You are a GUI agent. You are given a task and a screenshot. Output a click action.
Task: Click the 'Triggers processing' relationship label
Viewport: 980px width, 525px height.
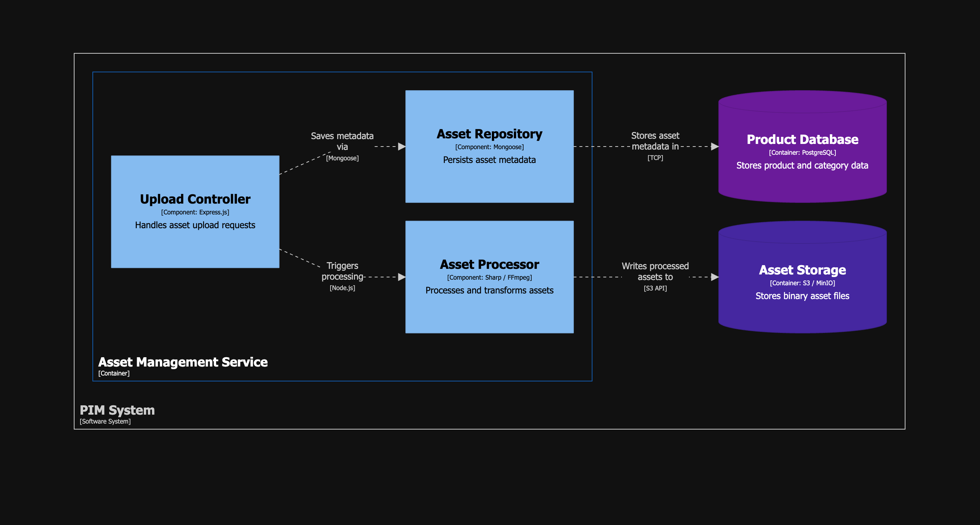point(342,271)
